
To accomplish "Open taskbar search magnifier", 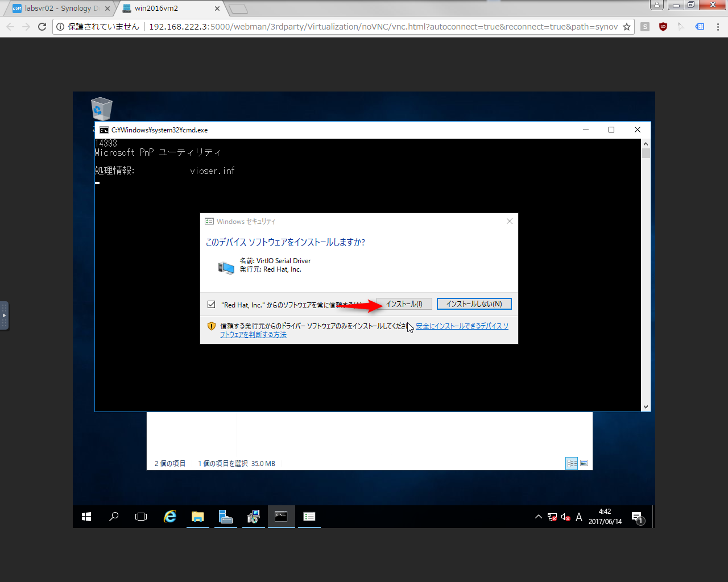I will 114,517.
